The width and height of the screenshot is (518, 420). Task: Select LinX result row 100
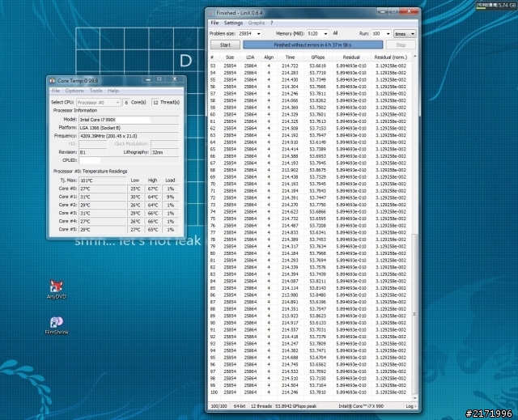pyautogui.click(x=310, y=392)
